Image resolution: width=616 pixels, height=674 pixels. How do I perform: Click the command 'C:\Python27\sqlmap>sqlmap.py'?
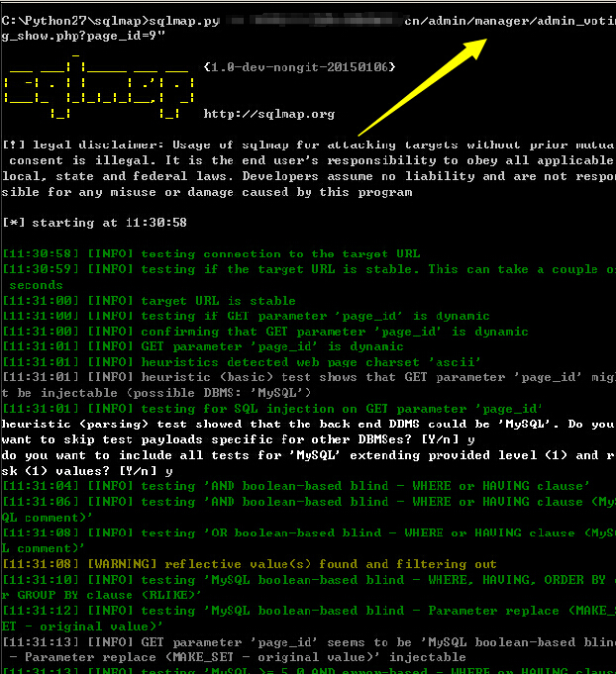tap(111, 21)
